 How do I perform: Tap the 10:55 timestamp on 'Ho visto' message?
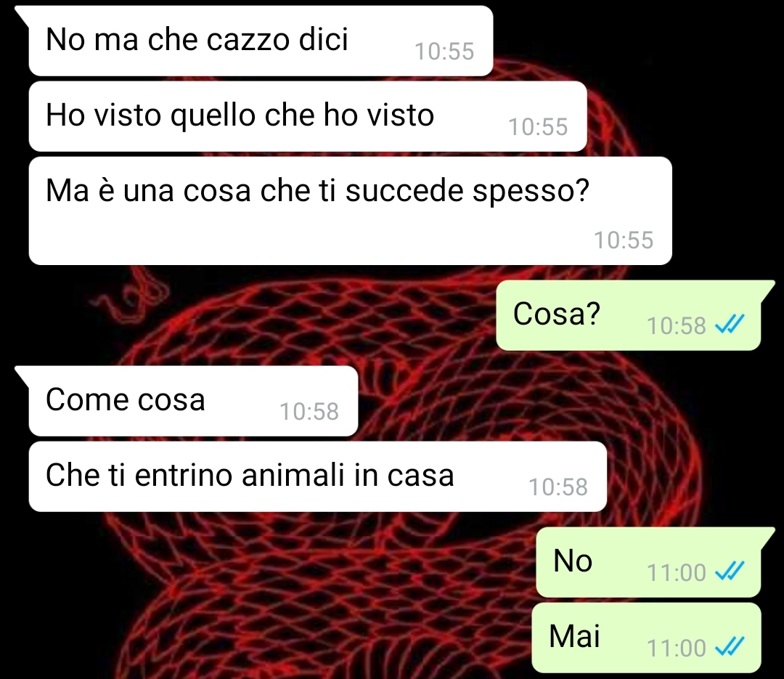tap(538, 126)
